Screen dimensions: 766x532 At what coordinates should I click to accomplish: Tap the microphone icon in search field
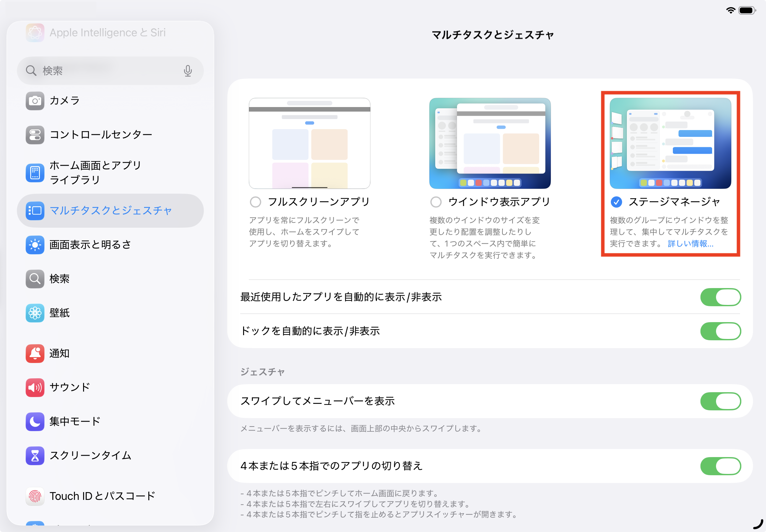188,71
